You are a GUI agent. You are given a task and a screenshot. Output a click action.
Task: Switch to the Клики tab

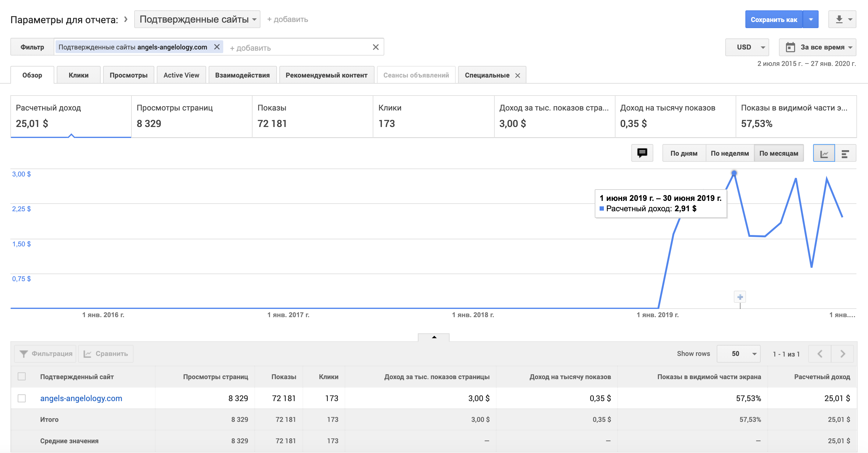[x=78, y=75]
